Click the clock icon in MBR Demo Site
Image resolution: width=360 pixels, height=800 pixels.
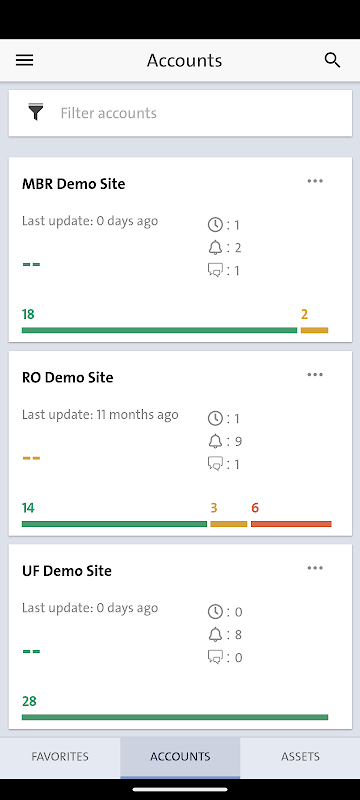tap(215, 224)
